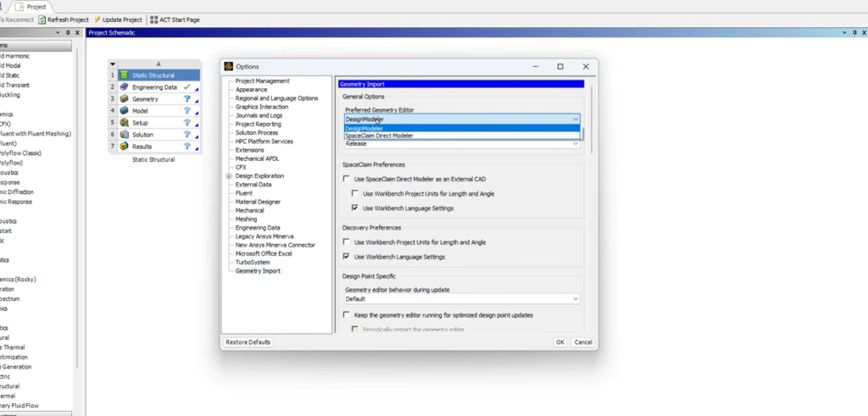Click the Update Project lightning icon
Viewport: 868px width, 416px height.
(x=97, y=19)
